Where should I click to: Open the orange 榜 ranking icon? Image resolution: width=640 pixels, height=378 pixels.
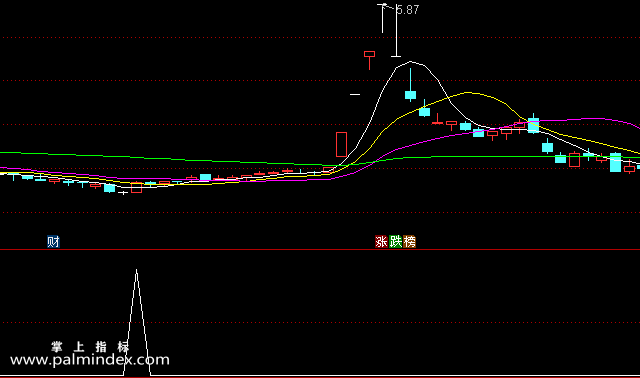[409, 242]
